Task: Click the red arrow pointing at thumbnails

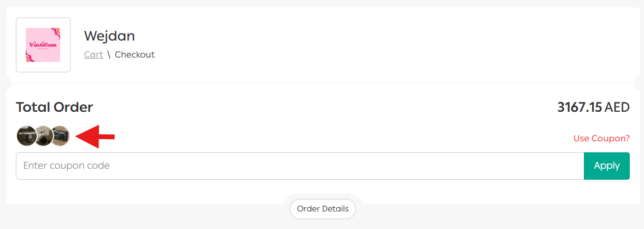Action: pyautogui.click(x=95, y=136)
